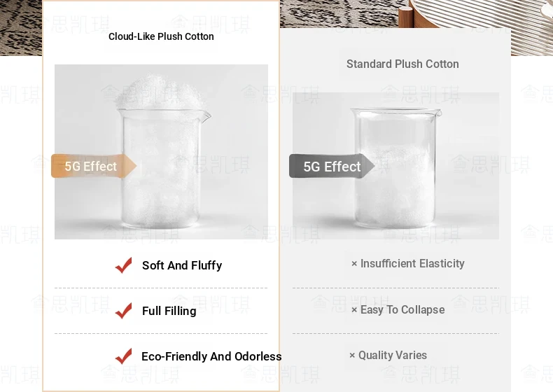Click the Eco-Friendly And Odorless text

(x=211, y=356)
